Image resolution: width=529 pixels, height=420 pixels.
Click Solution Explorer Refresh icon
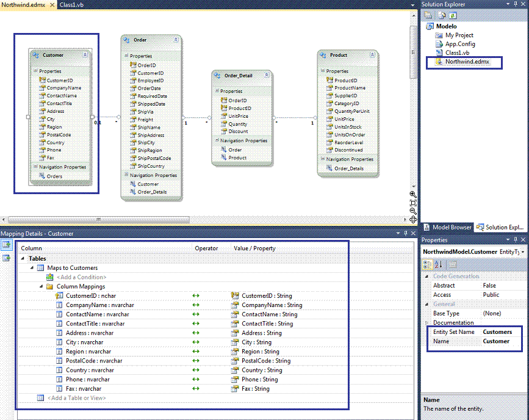tap(453, 15)
